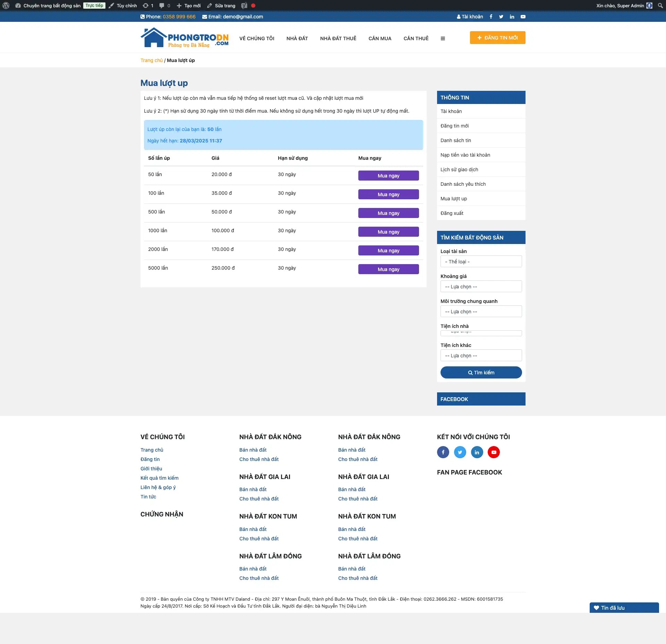
Task: Click the YouTube icon in top header
Action: click(x=523, y=17)
